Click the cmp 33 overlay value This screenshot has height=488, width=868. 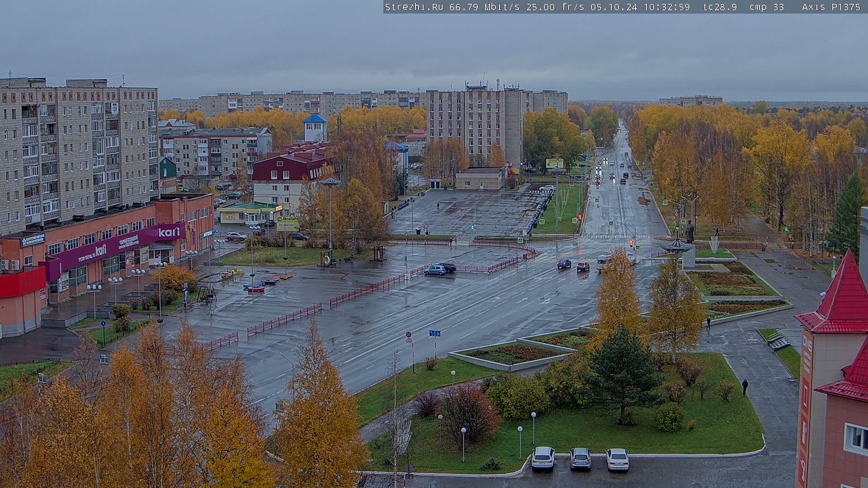click(x=767, y=7)
